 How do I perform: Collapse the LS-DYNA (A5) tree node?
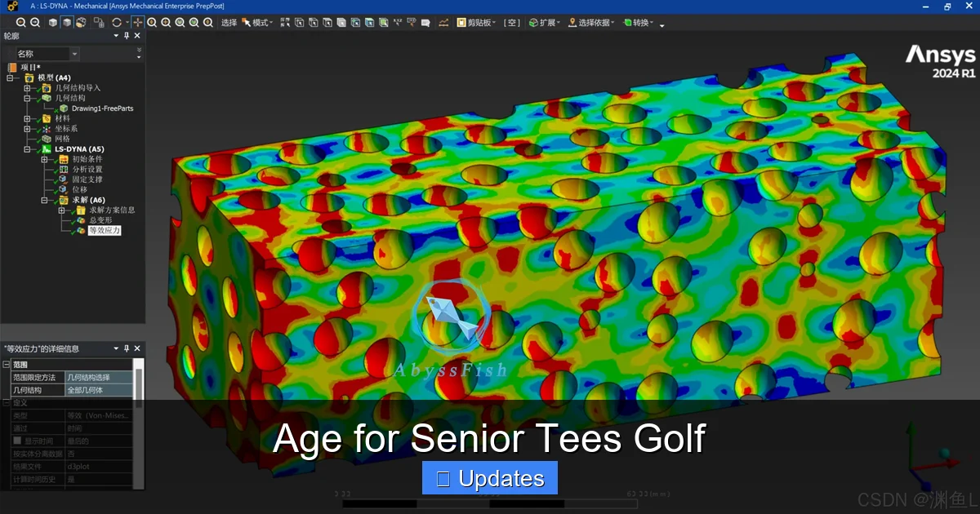27,149
